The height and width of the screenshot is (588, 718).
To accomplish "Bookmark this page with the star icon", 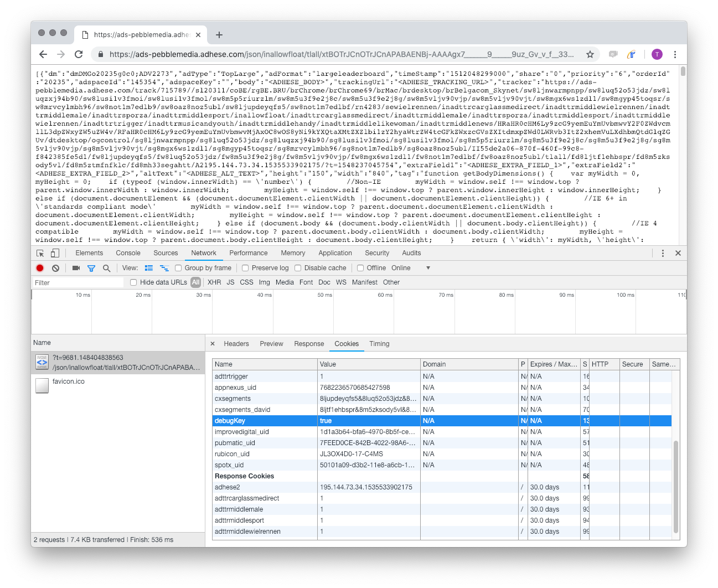I will click(x=590, y=54).
